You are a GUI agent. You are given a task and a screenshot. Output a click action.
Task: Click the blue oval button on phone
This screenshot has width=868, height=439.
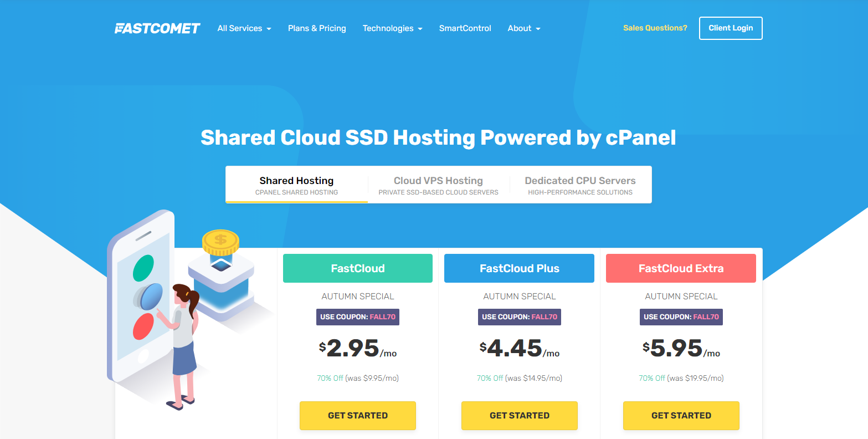coord(150,297)
